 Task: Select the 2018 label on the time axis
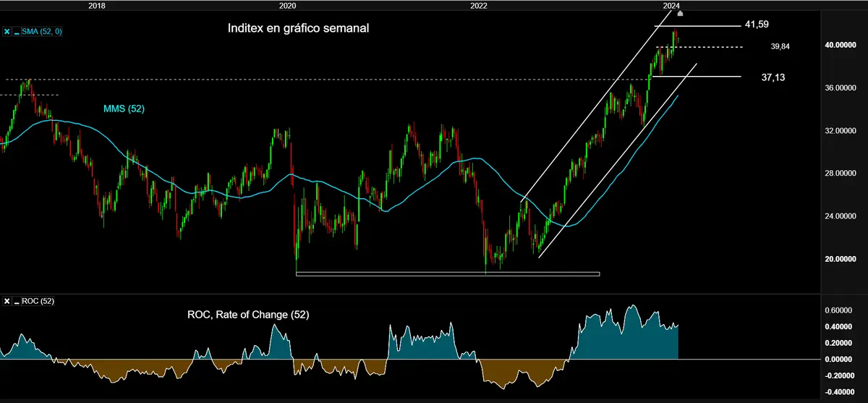coord(96,5)
